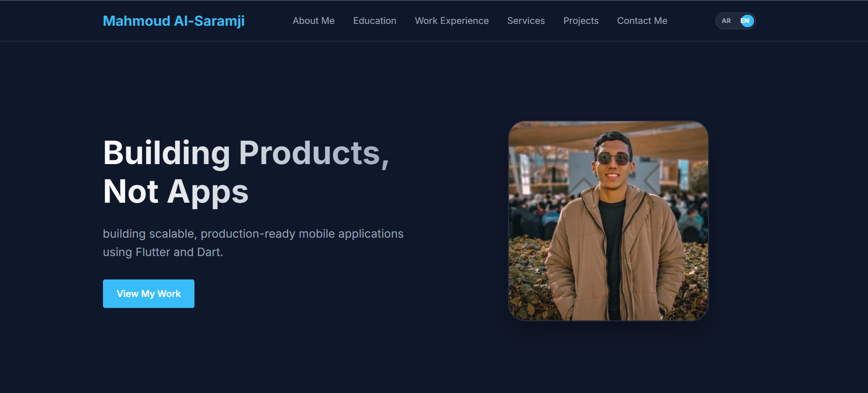Navigate to the Services section
The width and height of the screenshot is (868, 393).
[526, 21]
